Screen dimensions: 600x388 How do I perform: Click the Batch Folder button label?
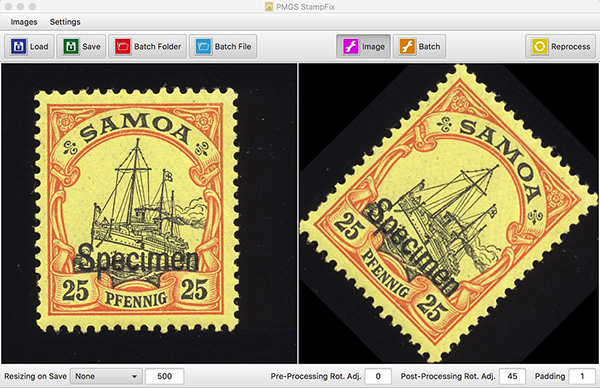pyautogui.click(x=157, y=47)
